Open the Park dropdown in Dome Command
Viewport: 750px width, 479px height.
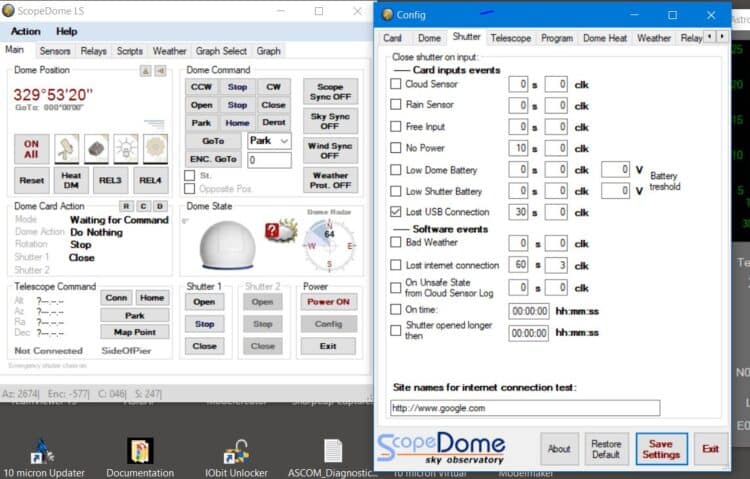[269, 141]
